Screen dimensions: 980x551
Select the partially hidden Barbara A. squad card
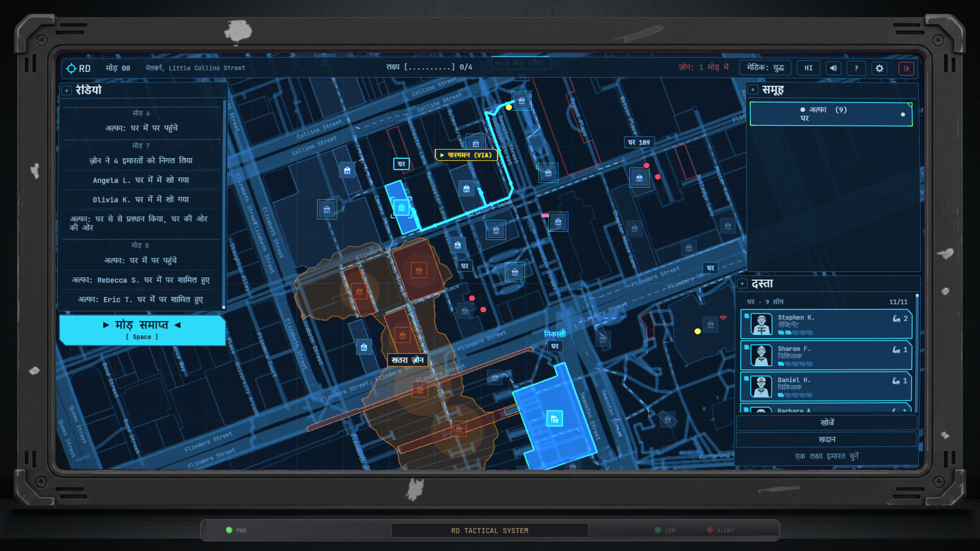coord(826,408)
